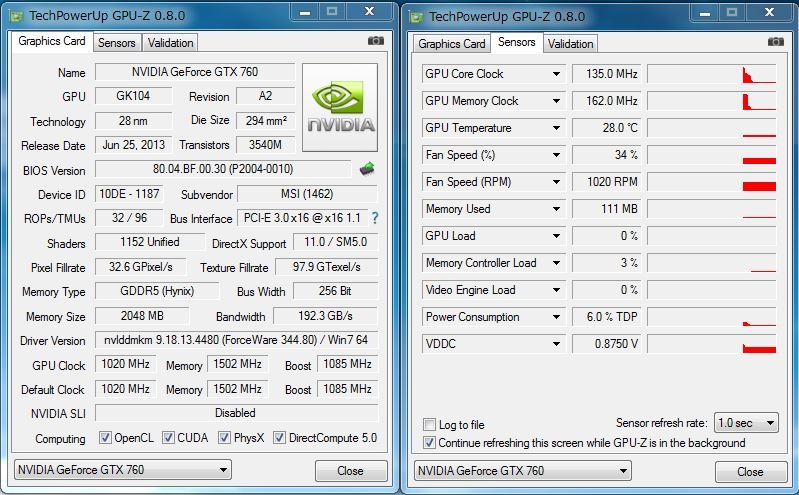The height and width of the screenshot is (495, 799).
Task: Open the GPU Core Clock sensor dropdown
Action: click(x=556, y=74)
